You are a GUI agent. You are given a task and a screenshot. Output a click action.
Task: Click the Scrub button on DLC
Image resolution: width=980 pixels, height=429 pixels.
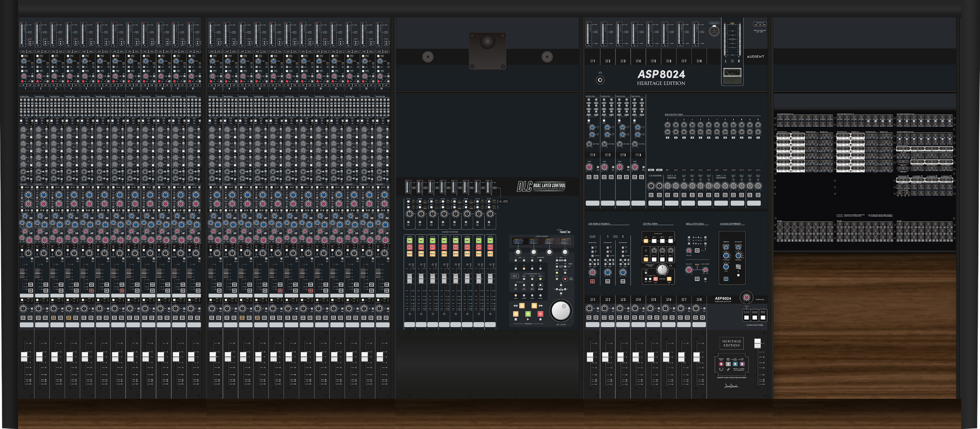541,296
